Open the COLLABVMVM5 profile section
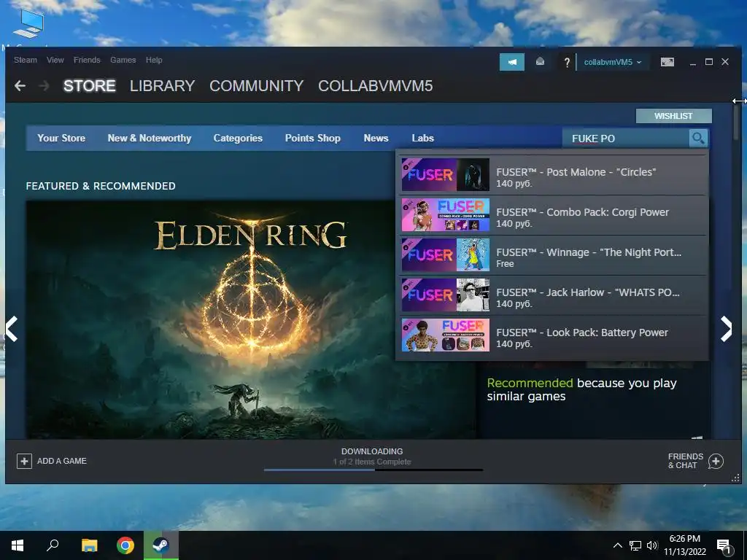Viewport: 747px width, 560px height. [376, 86]
